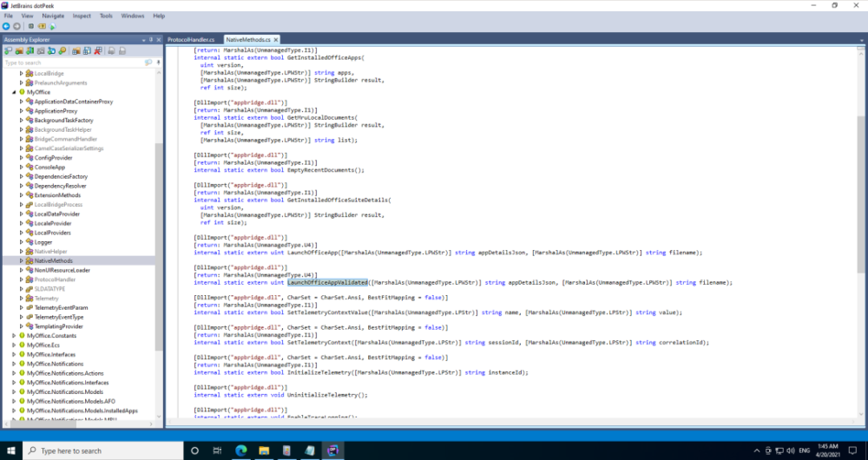This screenshot has height=460, width=868.
Task: Open the Navigate menu
Action: click(53, 16)
